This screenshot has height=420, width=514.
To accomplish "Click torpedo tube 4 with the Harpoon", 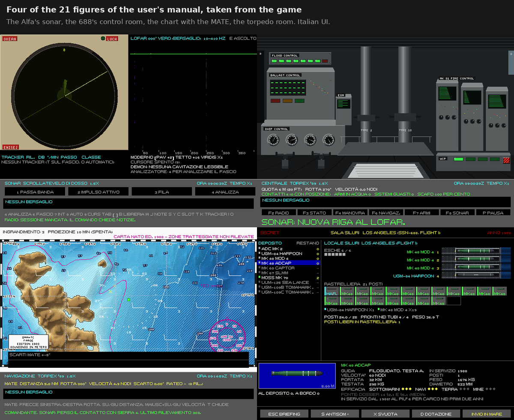I will click(475, 275).
